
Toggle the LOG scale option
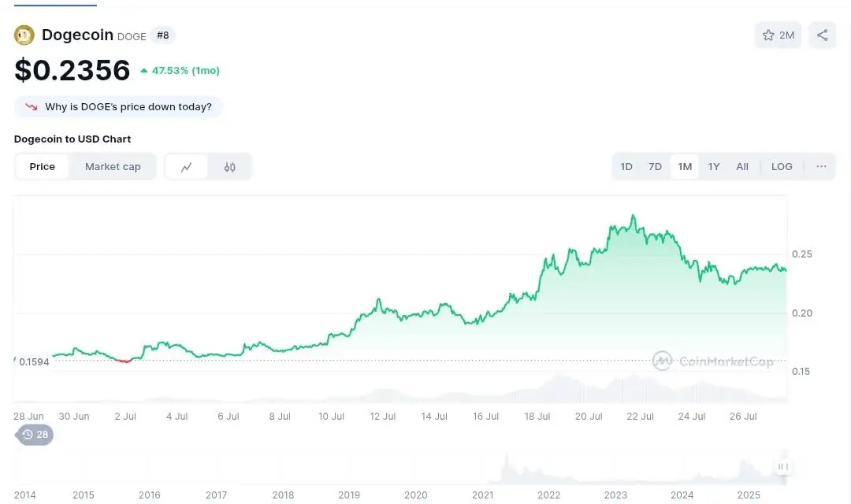[782, 167]
